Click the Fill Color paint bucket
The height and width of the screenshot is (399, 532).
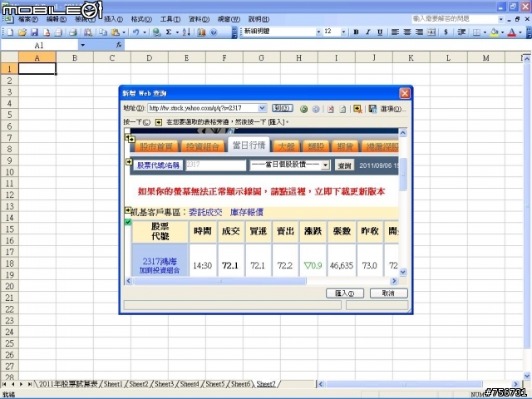(x=495, y=32)
